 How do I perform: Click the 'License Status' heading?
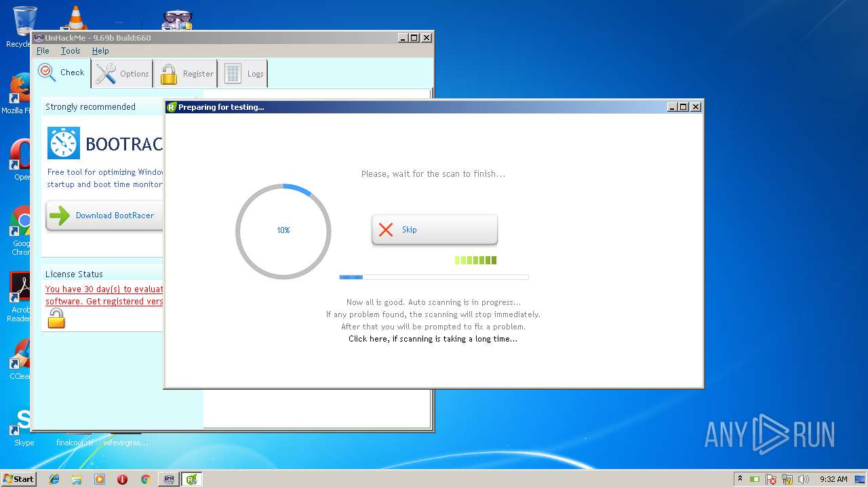pyautogui.click(x=74, y=274)
